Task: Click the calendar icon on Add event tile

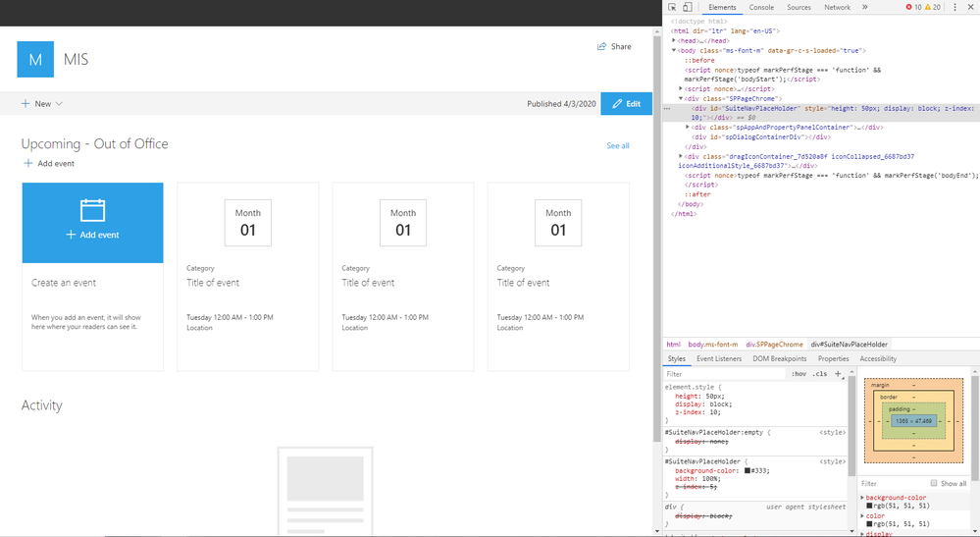Action: pos(92,210)
